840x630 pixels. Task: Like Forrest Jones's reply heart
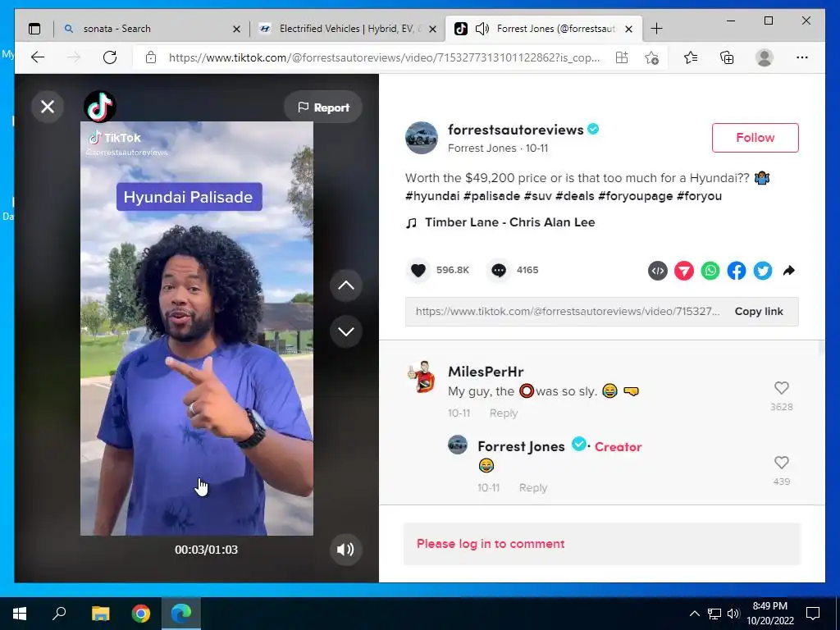pos(782,462)
